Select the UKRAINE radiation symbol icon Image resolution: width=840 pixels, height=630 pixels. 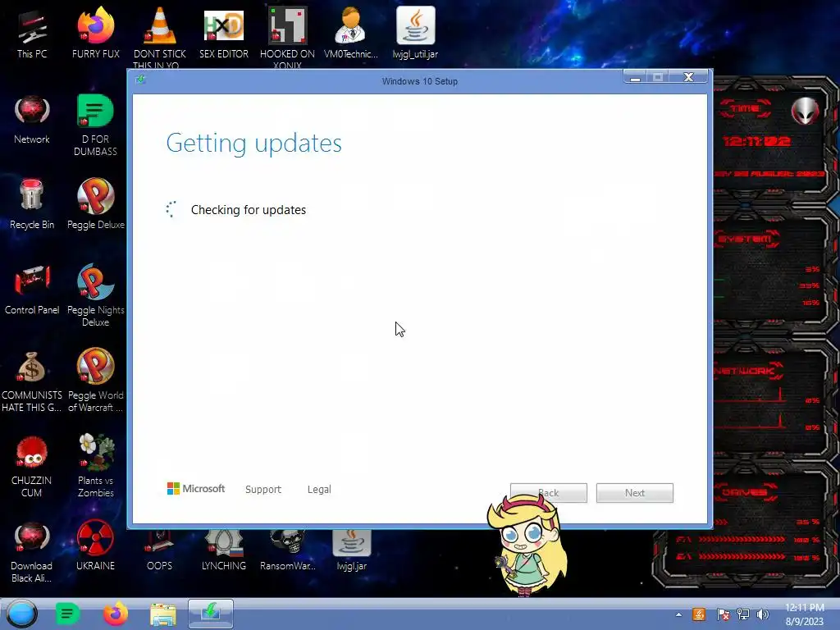(x=95, y=546)
